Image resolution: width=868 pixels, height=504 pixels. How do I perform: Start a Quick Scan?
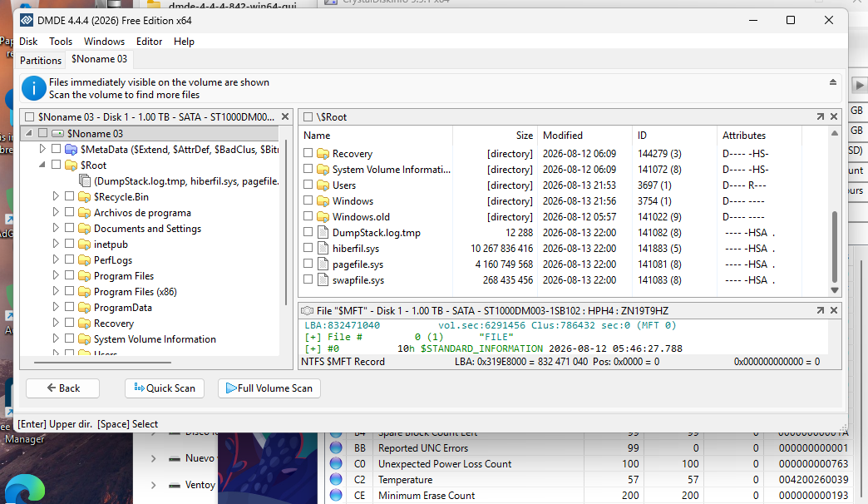pos(165,388)
